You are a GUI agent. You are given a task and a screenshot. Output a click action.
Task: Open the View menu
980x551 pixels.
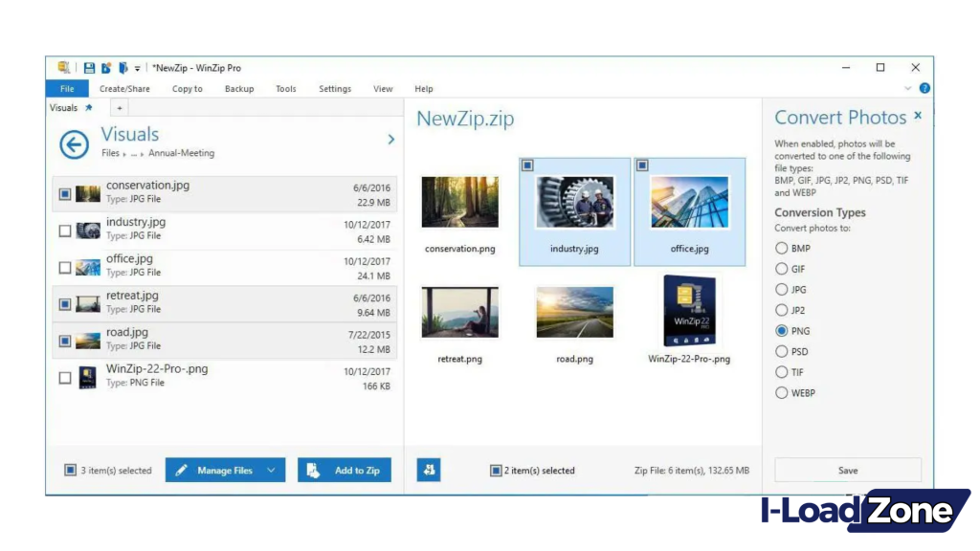point(383,89)
